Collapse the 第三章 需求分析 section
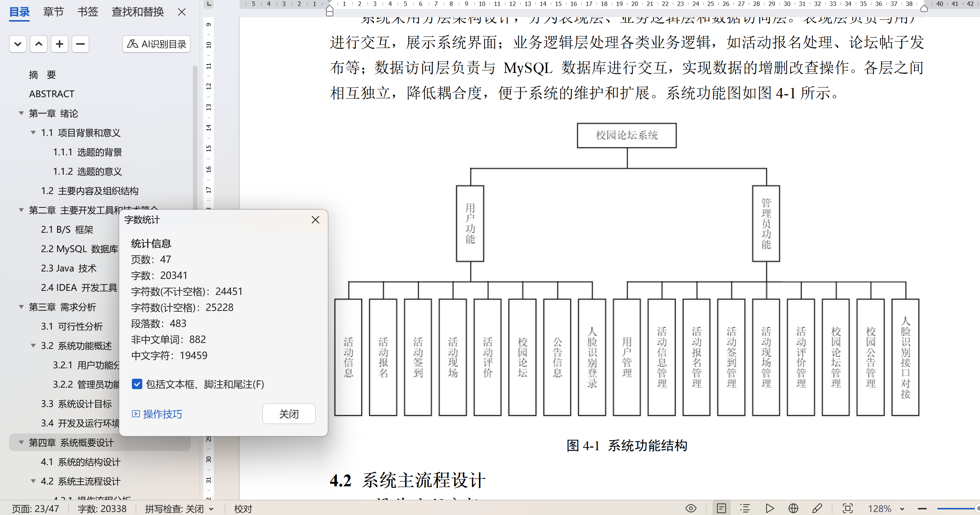980x515 pixels. point(21,306)
